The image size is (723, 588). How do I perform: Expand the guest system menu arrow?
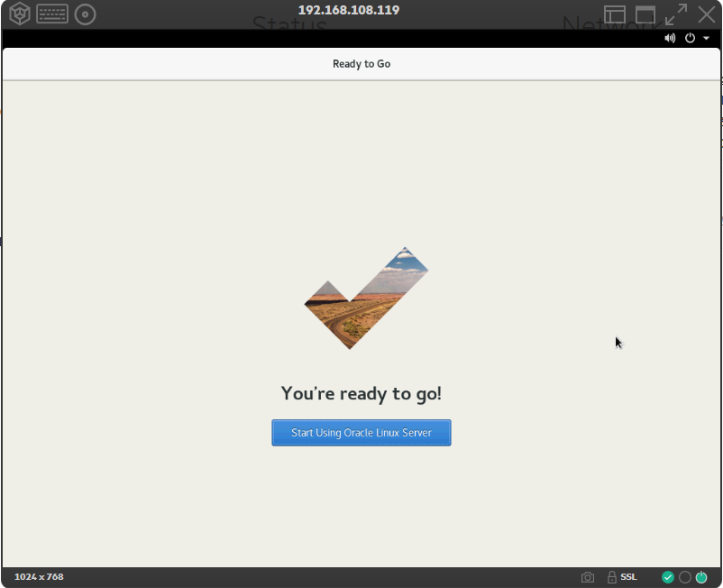[706, 38]
